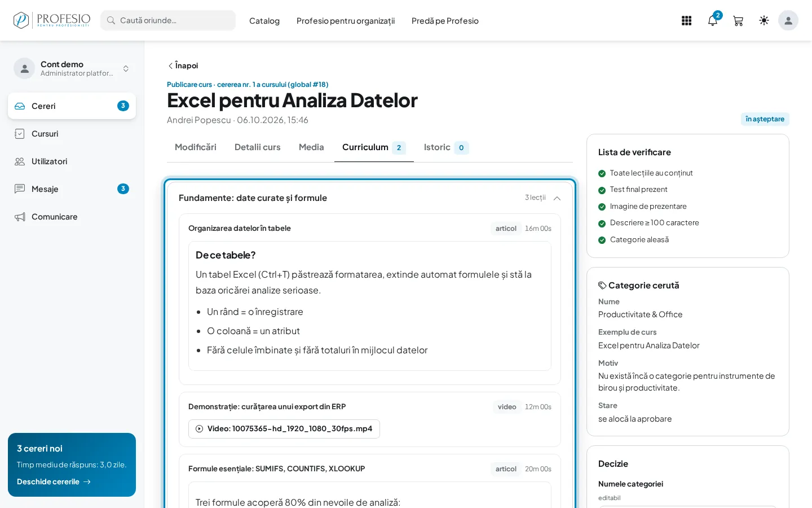
Task: Click the Categorie cerută tag icon
Action: pyautogui.click(x=602, y=286)
